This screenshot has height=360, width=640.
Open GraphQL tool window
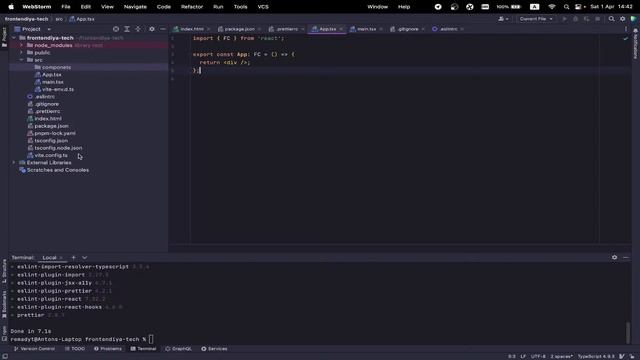coord(178,349)
